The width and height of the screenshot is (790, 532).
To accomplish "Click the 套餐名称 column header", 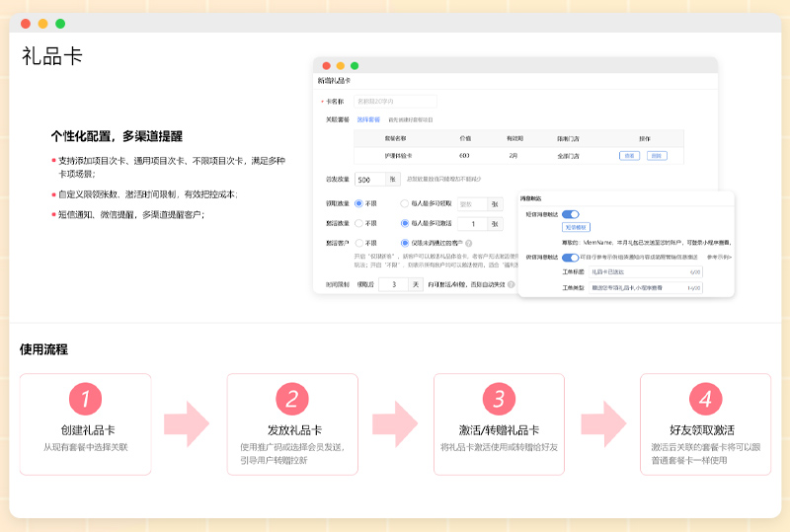I will coord(396,138).
